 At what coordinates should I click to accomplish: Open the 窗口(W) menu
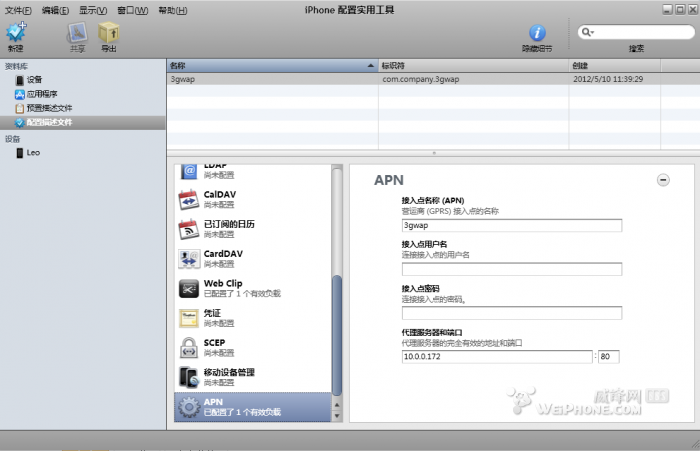pos(133,10)
